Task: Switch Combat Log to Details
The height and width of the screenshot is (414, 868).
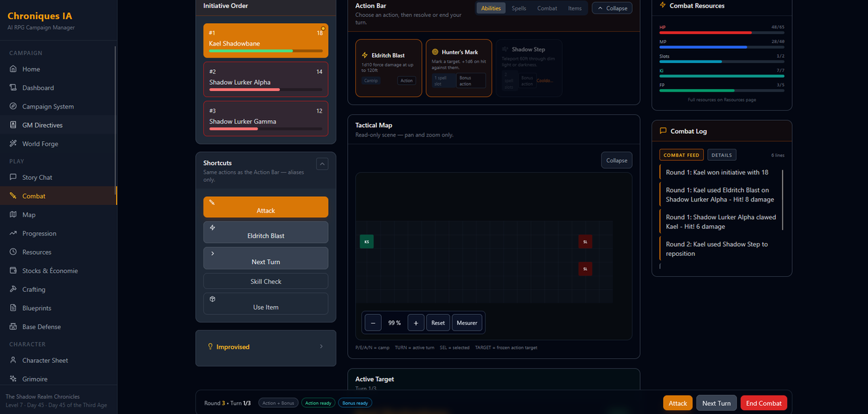Action: point(722,155)
